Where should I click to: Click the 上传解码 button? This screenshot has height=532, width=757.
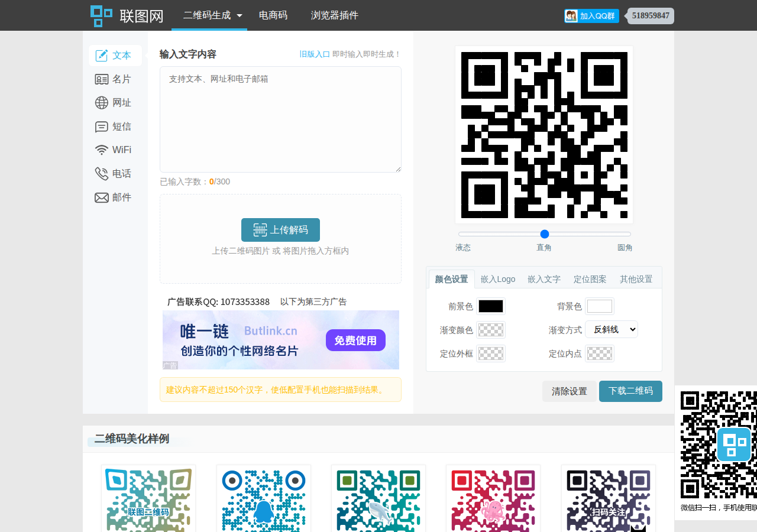pos(280,230)
